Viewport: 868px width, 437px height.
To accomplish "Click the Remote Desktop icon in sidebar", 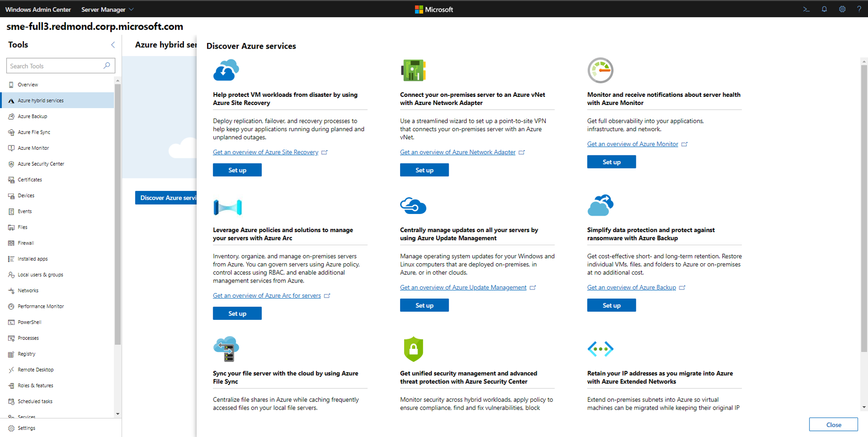I will tap(11, 370).
